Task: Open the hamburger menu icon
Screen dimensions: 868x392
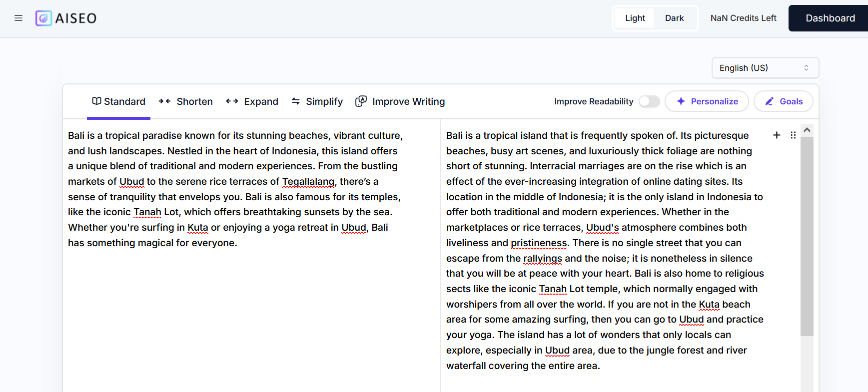Action: [x=18, y=18]
